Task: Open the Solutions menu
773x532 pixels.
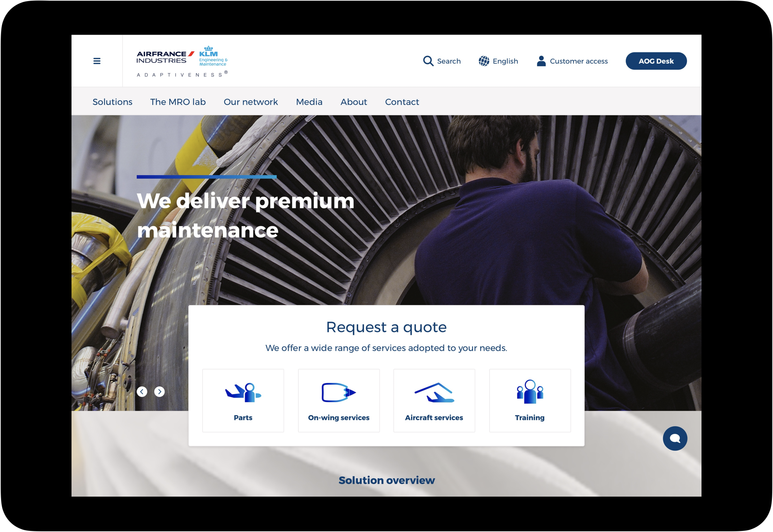Action: pyautogui.click(x=112, y=102)
